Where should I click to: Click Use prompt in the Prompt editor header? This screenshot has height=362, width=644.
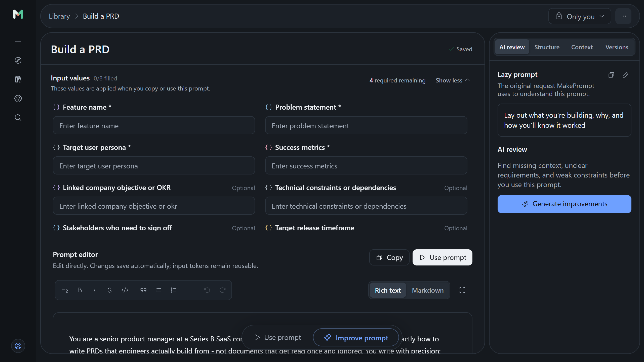click(442, 257)
